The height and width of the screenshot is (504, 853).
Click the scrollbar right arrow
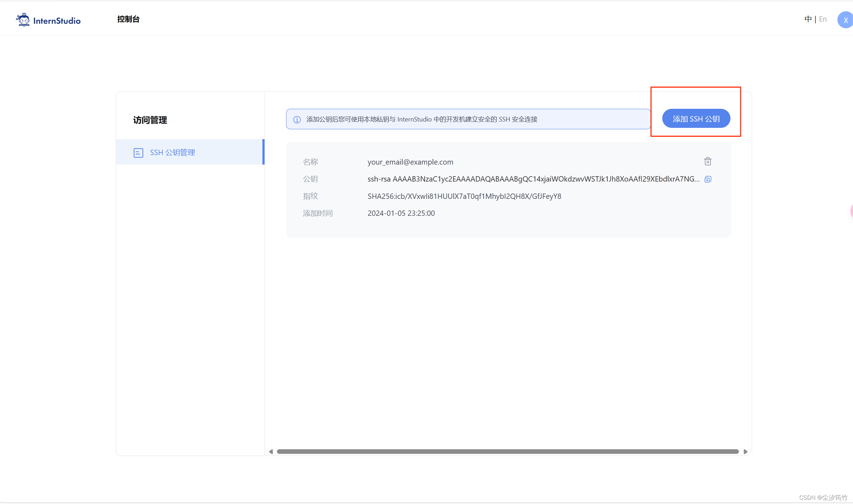(745, 452)
